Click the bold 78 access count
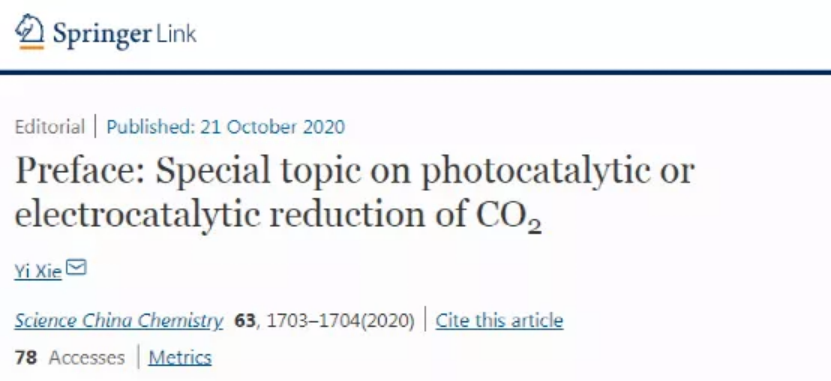This screenshot has width=831, height=381. pyautogui.click(x=26, y=358)
